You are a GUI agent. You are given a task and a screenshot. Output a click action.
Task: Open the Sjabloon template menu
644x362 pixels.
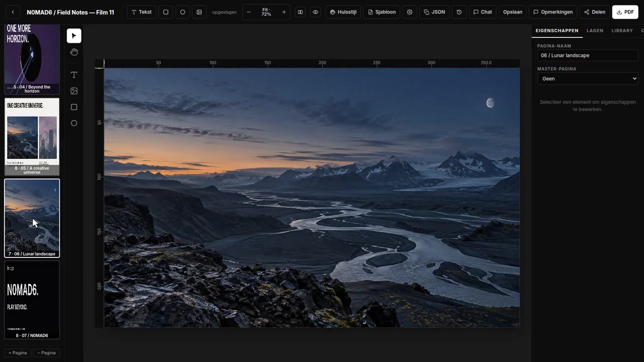[x=382, y=12]
